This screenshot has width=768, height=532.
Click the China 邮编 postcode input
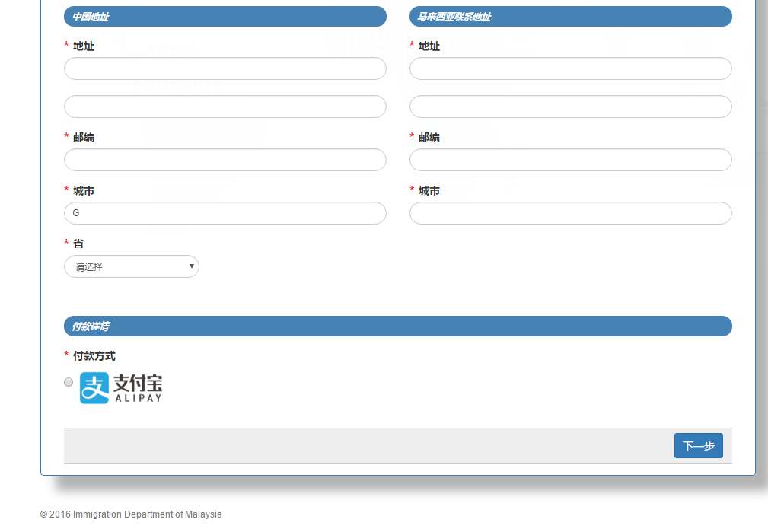(x=225, y=160)
